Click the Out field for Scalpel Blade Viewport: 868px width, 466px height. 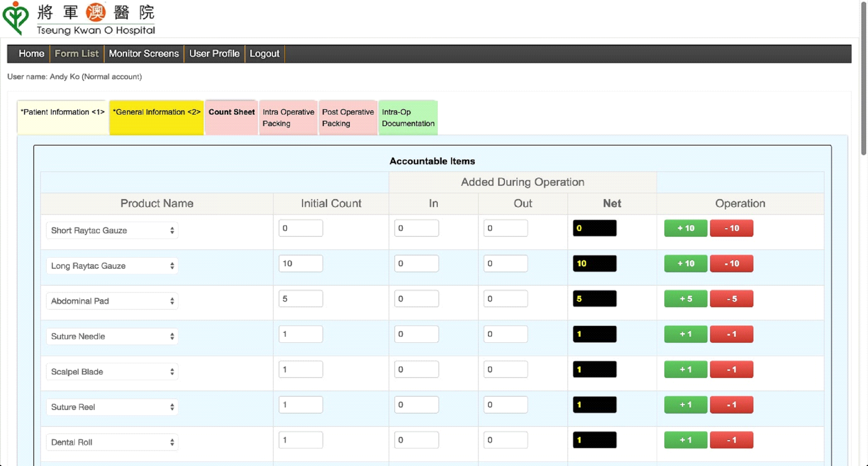pyautogui.click(x=505, y=369)
